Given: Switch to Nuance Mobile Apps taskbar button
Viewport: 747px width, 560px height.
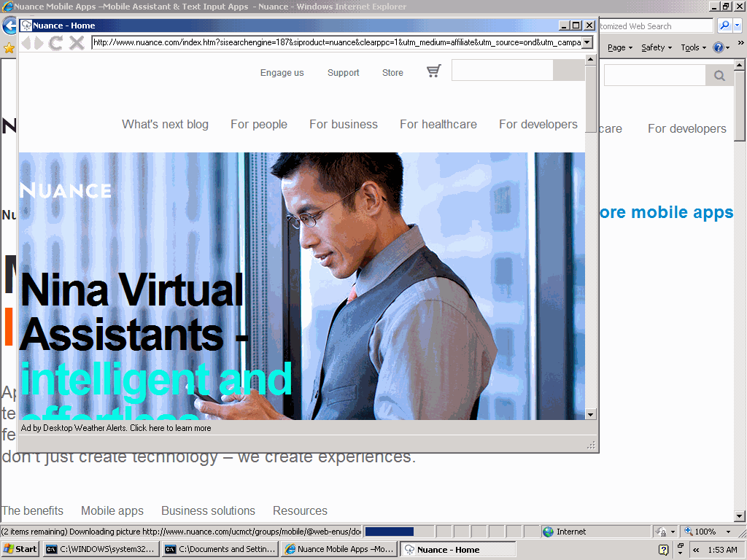Looking at the screenshot, I should pyautogui.click(x=339, y=549).
